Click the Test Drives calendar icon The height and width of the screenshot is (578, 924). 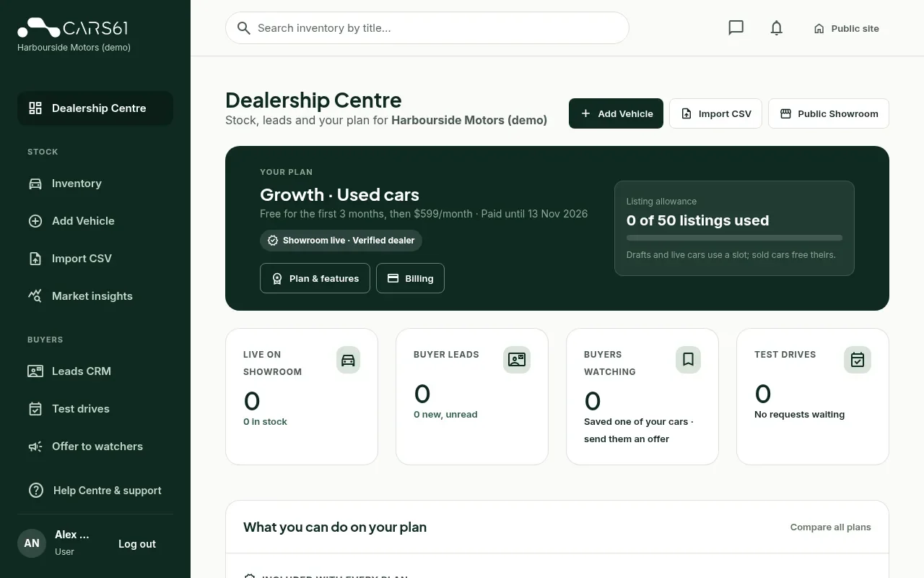858,360
